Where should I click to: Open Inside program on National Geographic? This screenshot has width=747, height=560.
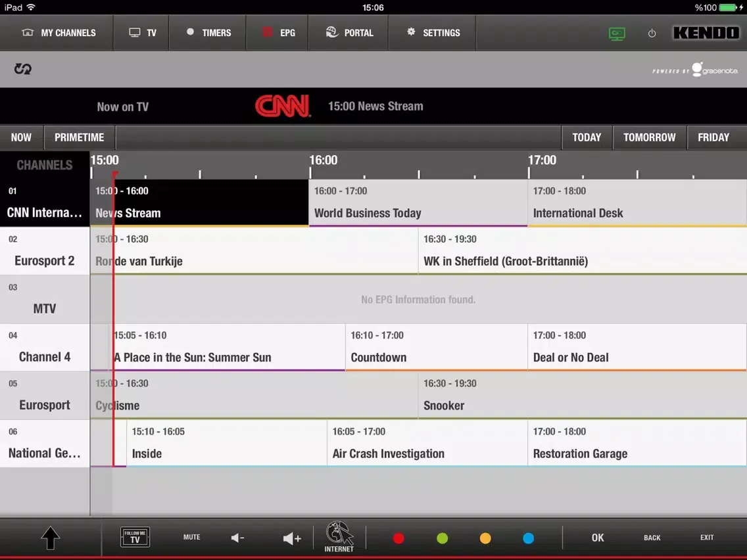click(227, 443)
